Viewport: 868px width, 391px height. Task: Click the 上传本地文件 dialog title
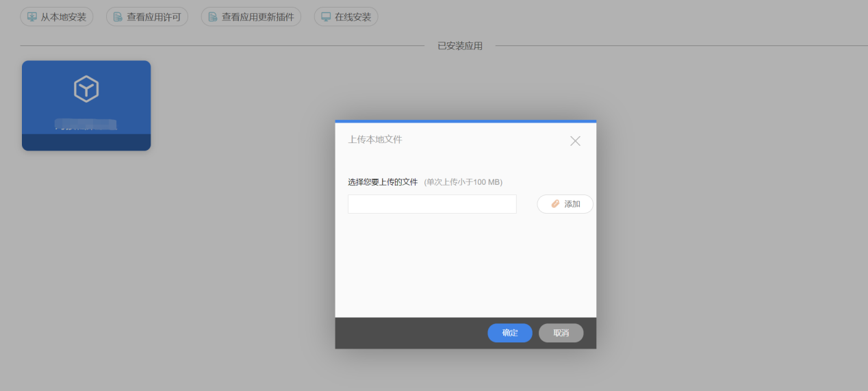pos(375,139)
